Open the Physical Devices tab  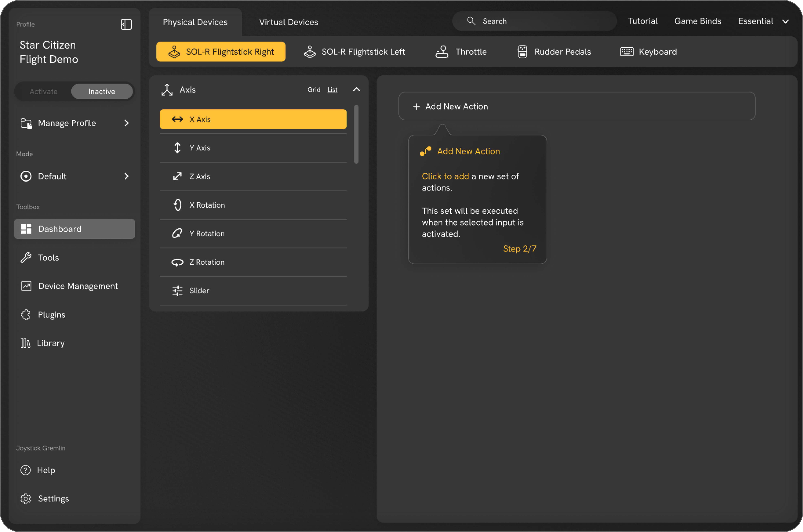(x=195, y=22)
